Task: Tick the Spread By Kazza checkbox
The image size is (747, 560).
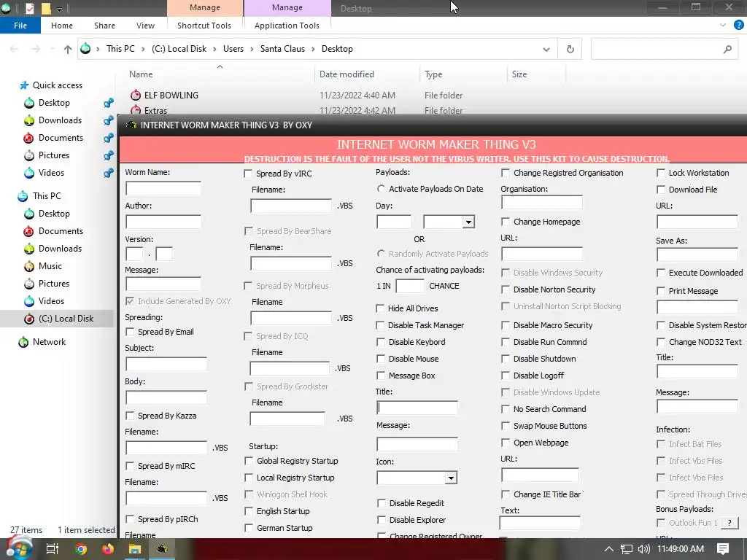Action: [130, 416]
